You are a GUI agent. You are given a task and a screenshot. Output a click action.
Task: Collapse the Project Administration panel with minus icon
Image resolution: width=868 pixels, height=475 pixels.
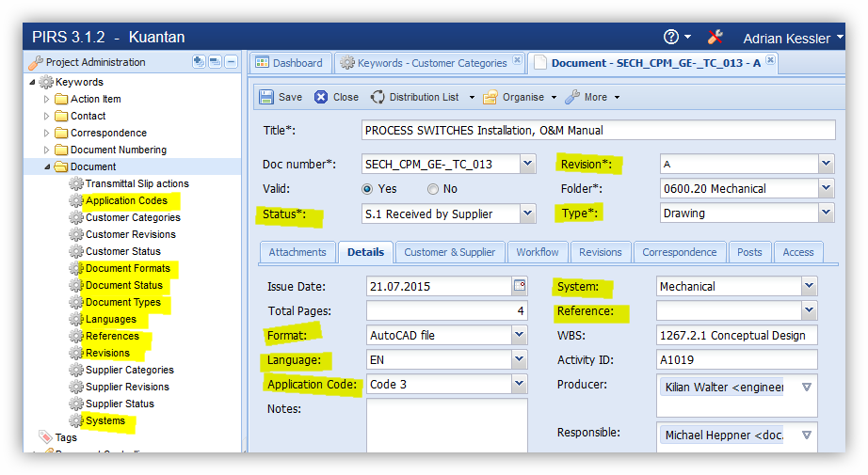point(232,62)
